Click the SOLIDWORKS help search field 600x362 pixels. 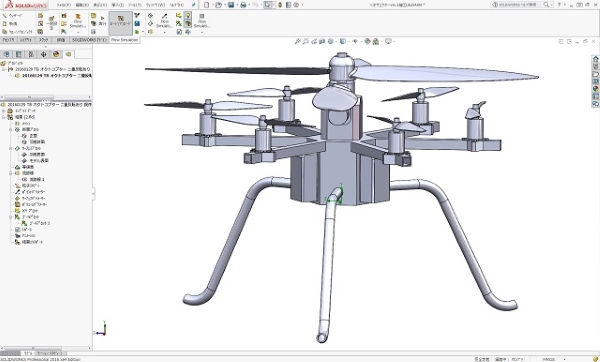[x=521, y=5]
